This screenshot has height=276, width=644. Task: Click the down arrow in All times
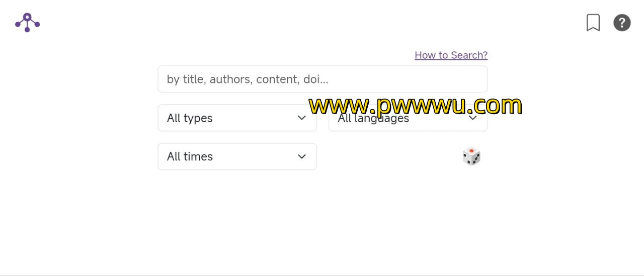(x=302, y=156)
